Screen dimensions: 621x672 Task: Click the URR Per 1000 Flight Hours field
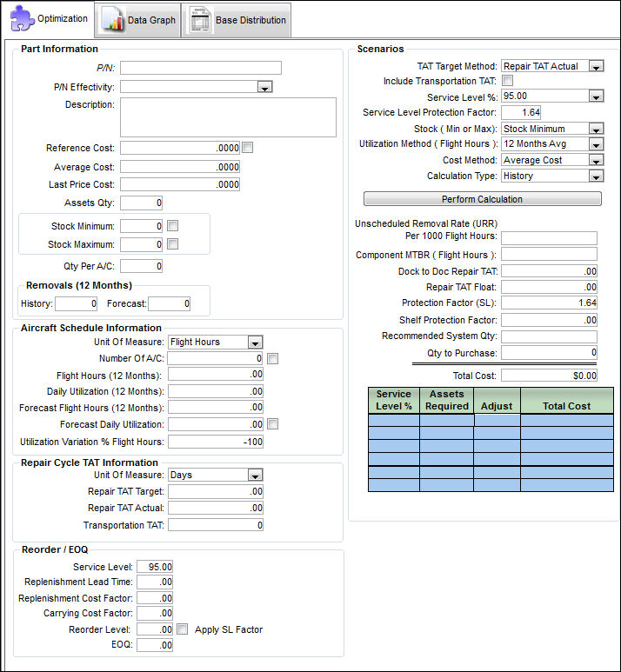549,238
